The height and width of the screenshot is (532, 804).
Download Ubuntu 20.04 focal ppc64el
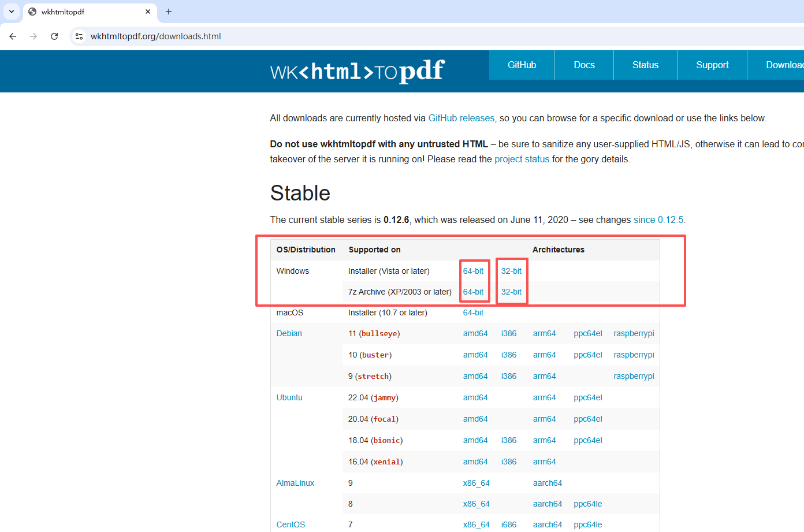588,419
